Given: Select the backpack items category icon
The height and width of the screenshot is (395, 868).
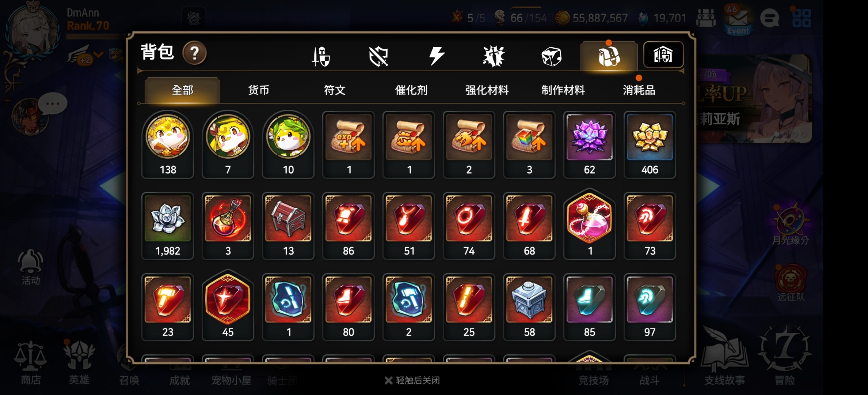Looking at the screenshot, I should click(x=609, y=56).
